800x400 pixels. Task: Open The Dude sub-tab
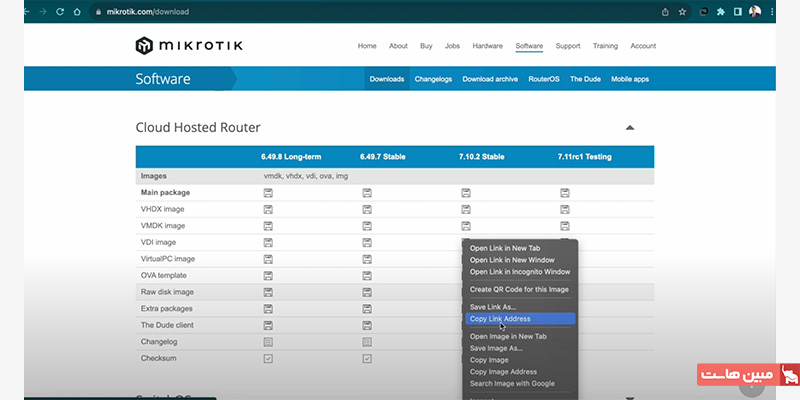pos(585,79)
